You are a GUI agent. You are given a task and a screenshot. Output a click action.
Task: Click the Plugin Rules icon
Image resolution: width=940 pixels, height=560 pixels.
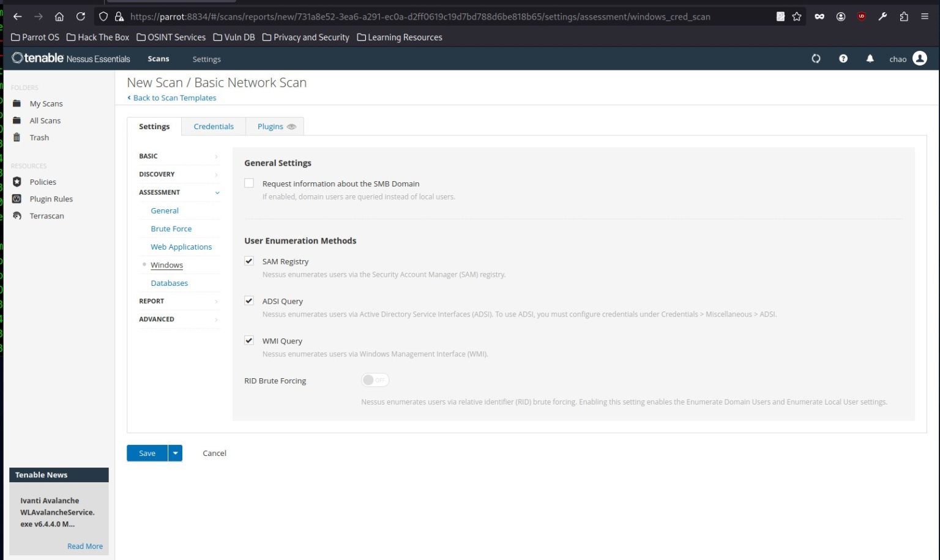point(17,199)
